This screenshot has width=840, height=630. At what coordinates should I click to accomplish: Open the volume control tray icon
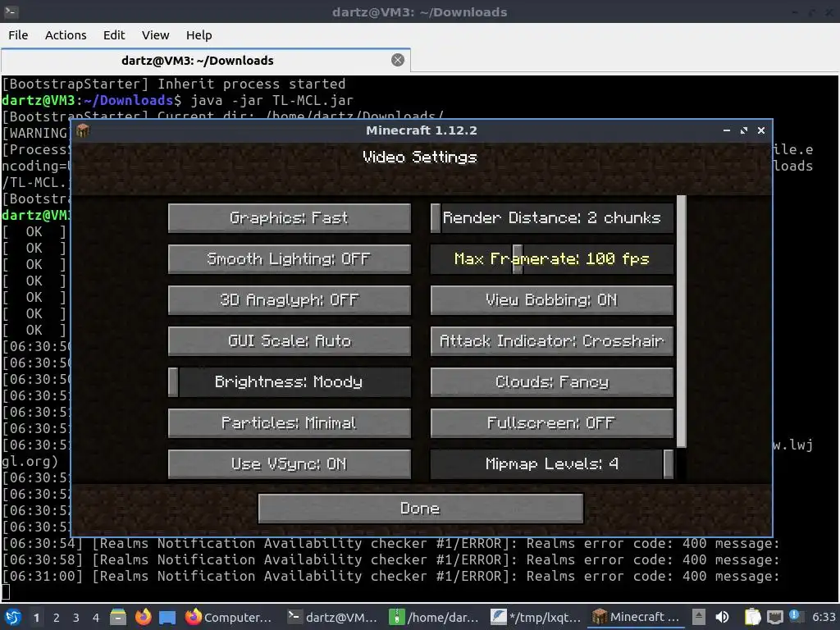click(x=722, y=617)
